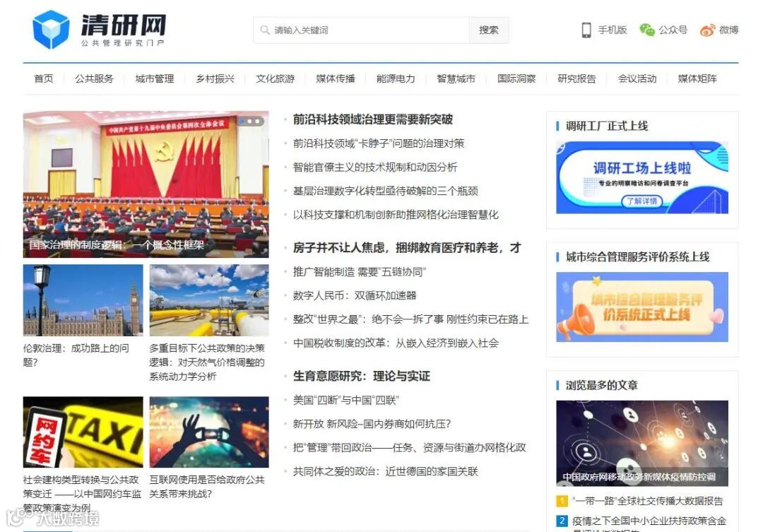Open 基层治理数字化转型亟待破解的三个瓶颈
Viewport: 763px width, 532px height.
386,191
